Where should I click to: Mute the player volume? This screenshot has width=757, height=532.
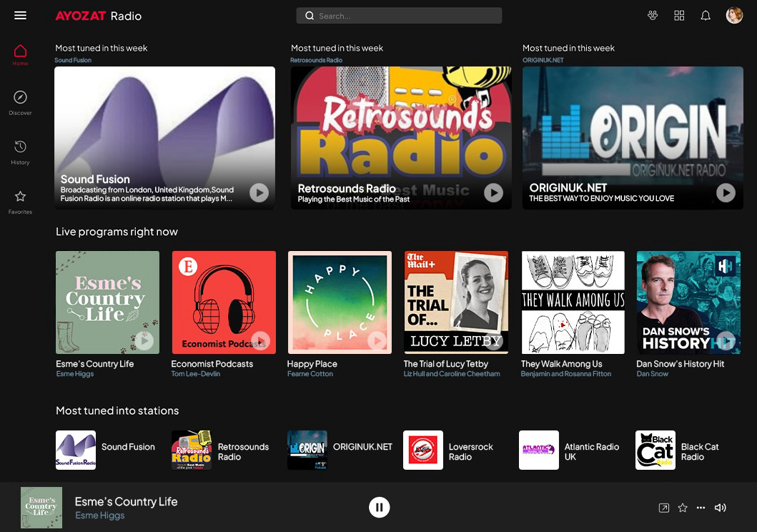coord(721,508)
